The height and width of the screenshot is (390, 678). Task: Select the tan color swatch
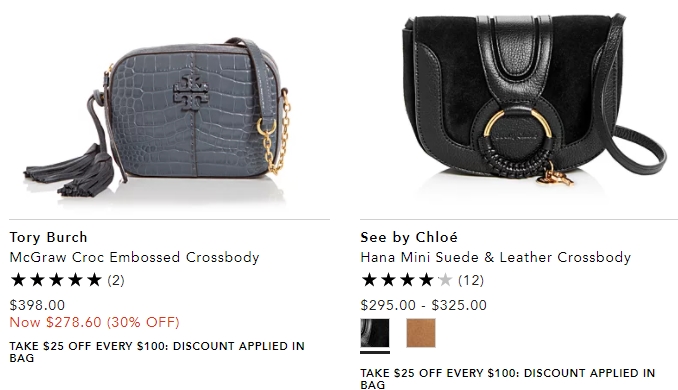(x=421, y=333)
